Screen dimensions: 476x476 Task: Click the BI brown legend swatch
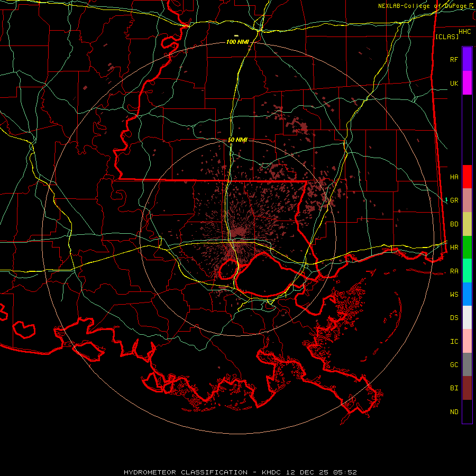467,388
